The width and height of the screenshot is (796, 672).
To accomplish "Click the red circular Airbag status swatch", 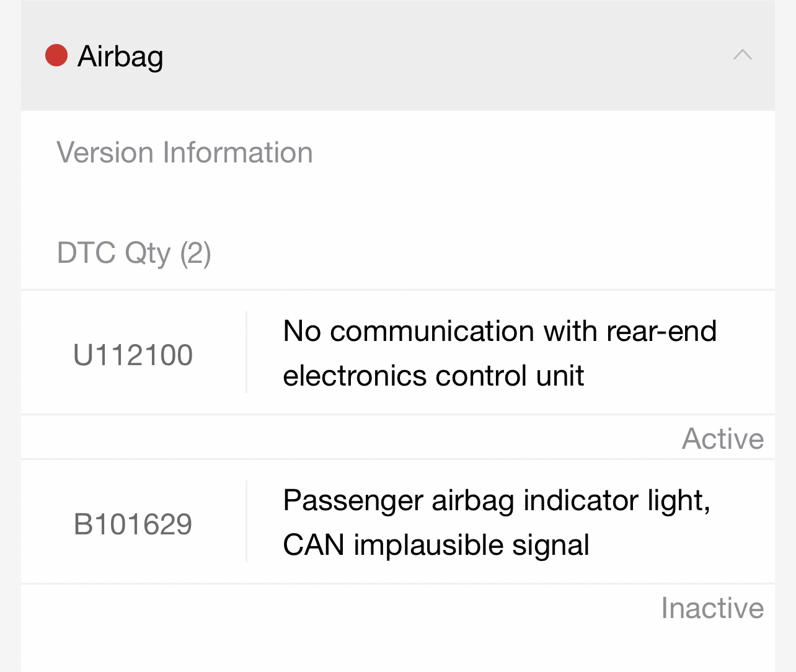I will tap(56, 55).
